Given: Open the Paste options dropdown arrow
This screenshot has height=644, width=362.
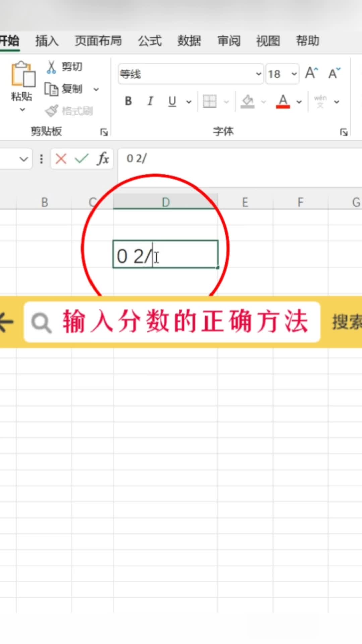Looking at the screenshot, I should click(22, 110).
